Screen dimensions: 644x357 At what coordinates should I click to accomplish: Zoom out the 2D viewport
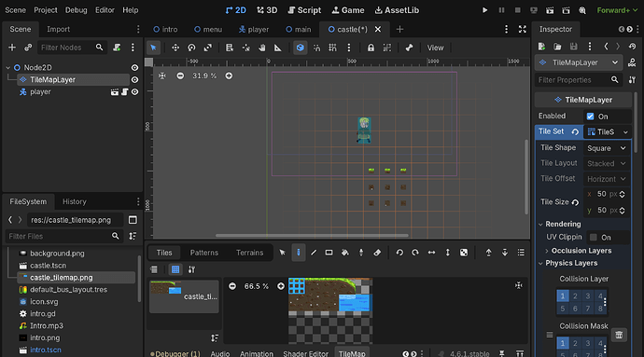click(x=180, y=76)
